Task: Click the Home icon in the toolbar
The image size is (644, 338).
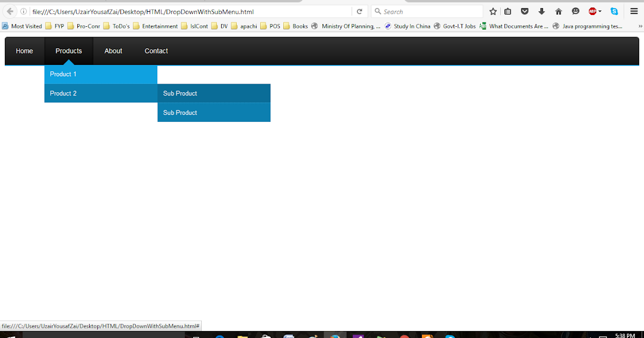Action: (559, 11)
